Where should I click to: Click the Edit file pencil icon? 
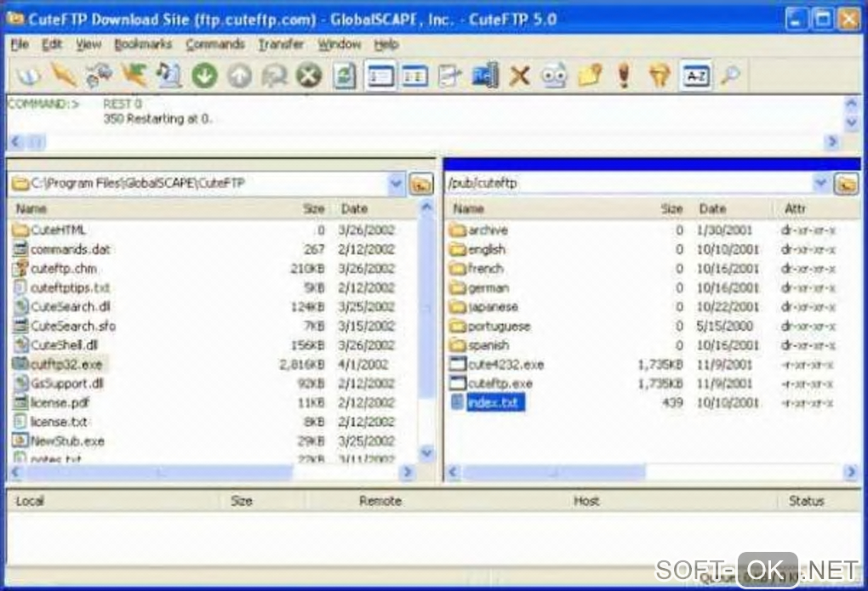449,76
